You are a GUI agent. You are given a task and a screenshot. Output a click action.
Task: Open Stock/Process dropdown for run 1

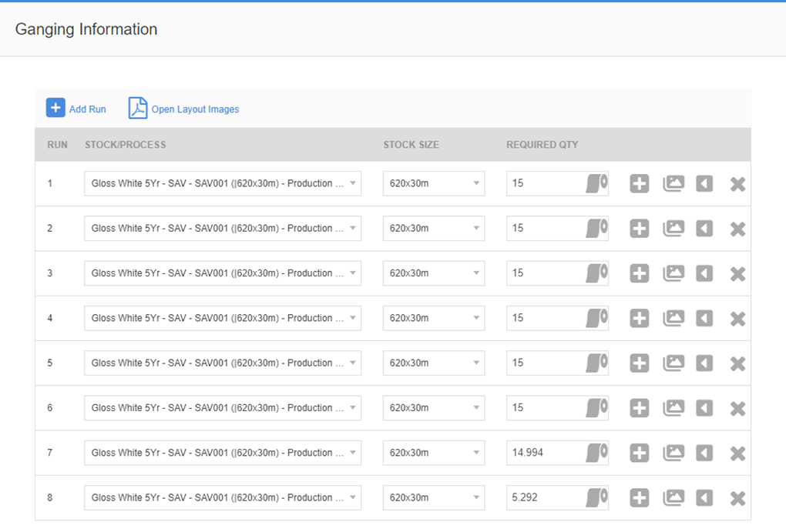click(223, 183)
